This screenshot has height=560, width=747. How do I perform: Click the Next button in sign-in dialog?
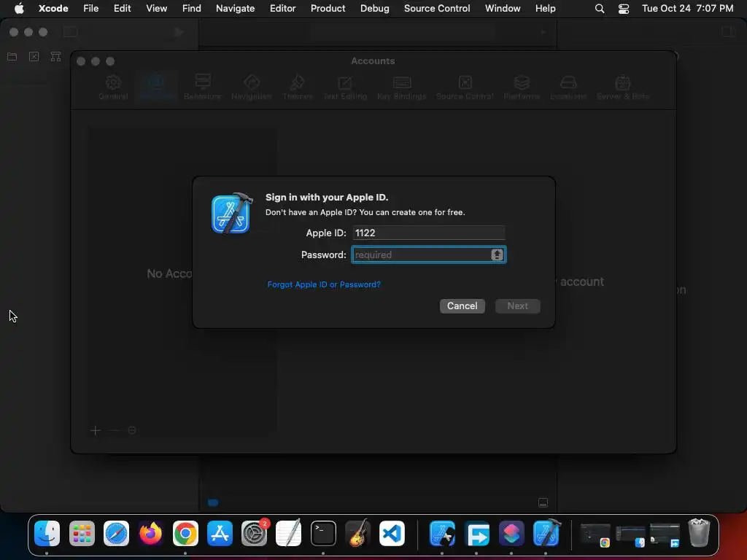pos(517,306)
